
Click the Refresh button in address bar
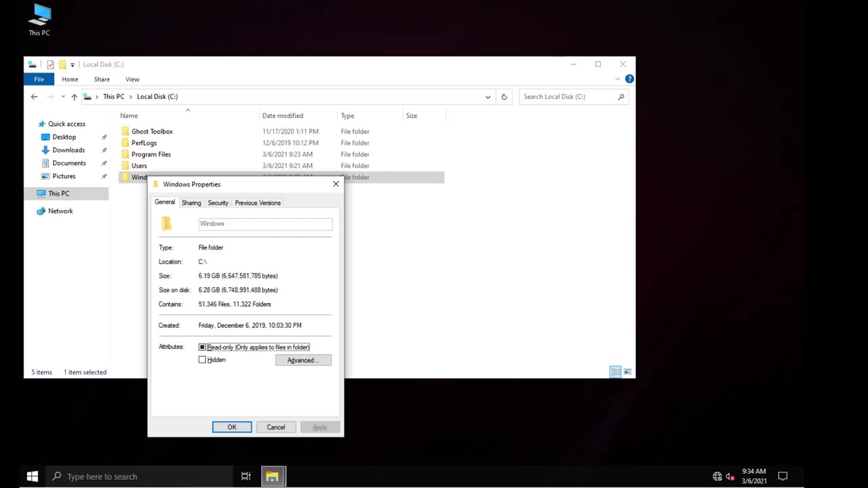coord(504,97)
